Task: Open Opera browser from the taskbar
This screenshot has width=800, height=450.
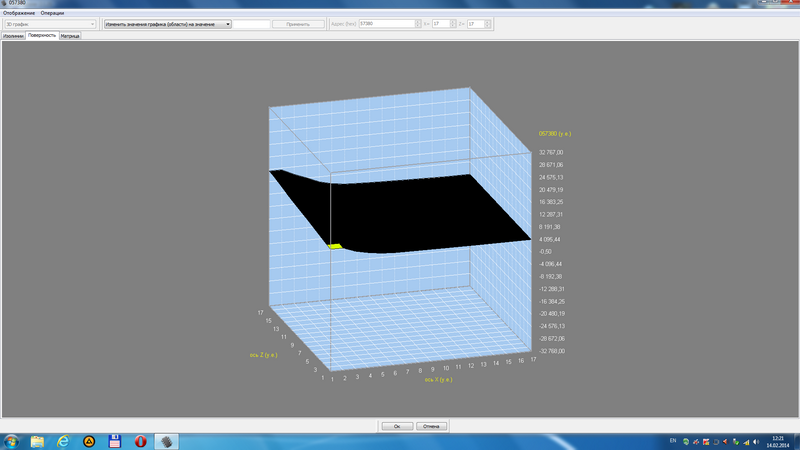Action: pyautogui.click(x=141, y=441)
